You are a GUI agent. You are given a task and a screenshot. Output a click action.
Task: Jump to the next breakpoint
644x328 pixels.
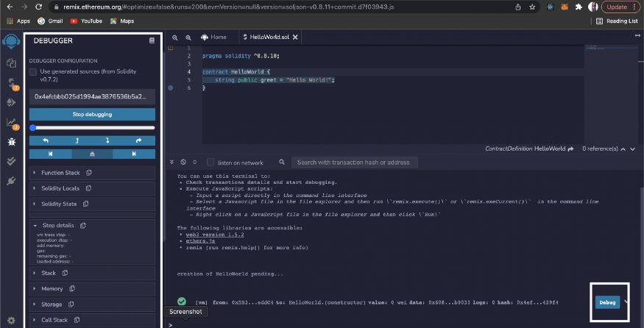point(134,154)
